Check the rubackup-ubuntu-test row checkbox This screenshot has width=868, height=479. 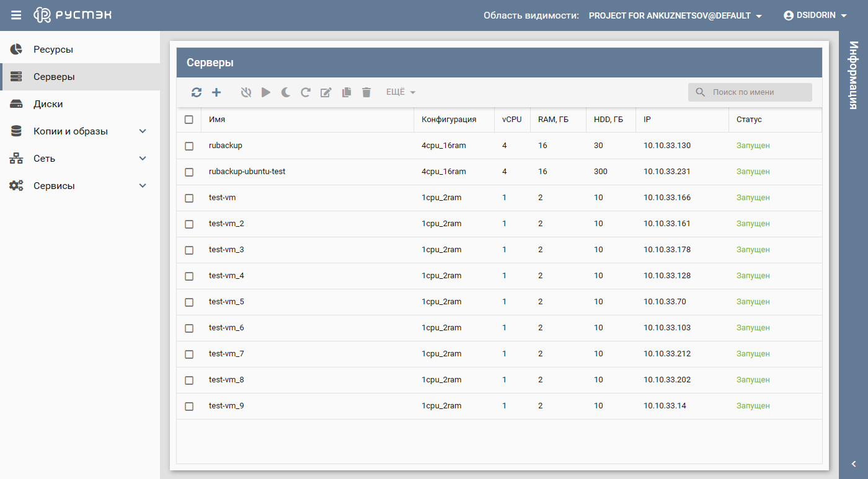click(189, 172)
